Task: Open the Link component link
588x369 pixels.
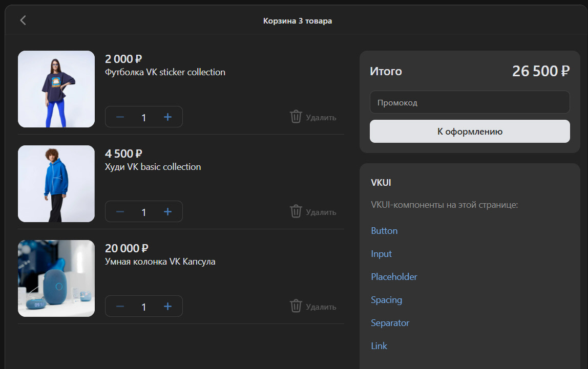Action: 379,346
